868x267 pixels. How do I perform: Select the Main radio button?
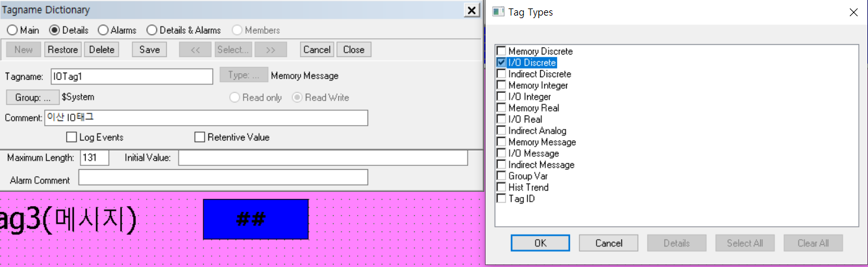[x=11, y=30]
